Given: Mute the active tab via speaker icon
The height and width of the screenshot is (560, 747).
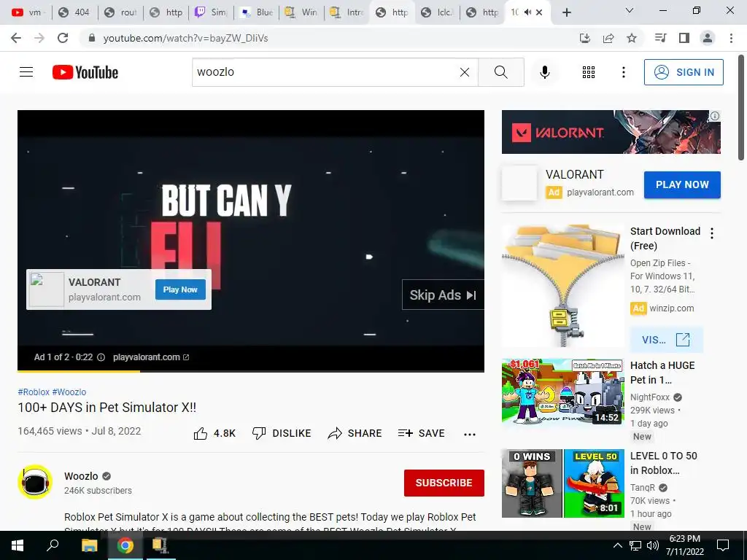Looking at the screenshot, I should tap(527, 12).
